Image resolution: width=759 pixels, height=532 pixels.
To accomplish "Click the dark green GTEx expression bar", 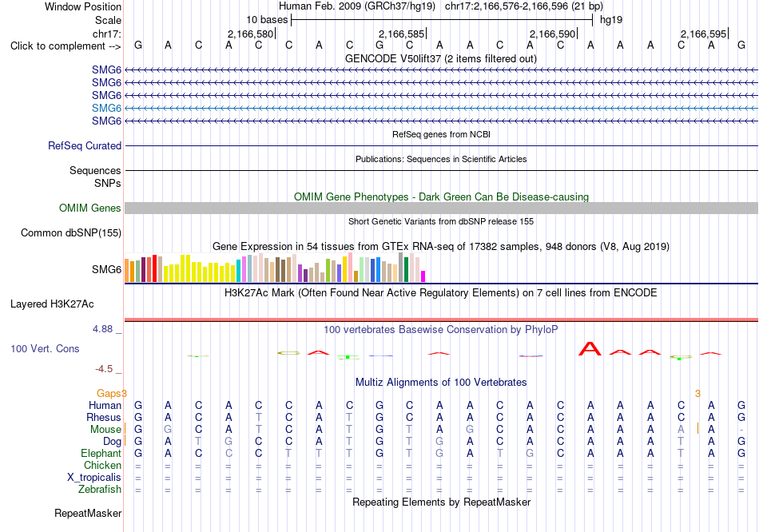I will point(406,270).
